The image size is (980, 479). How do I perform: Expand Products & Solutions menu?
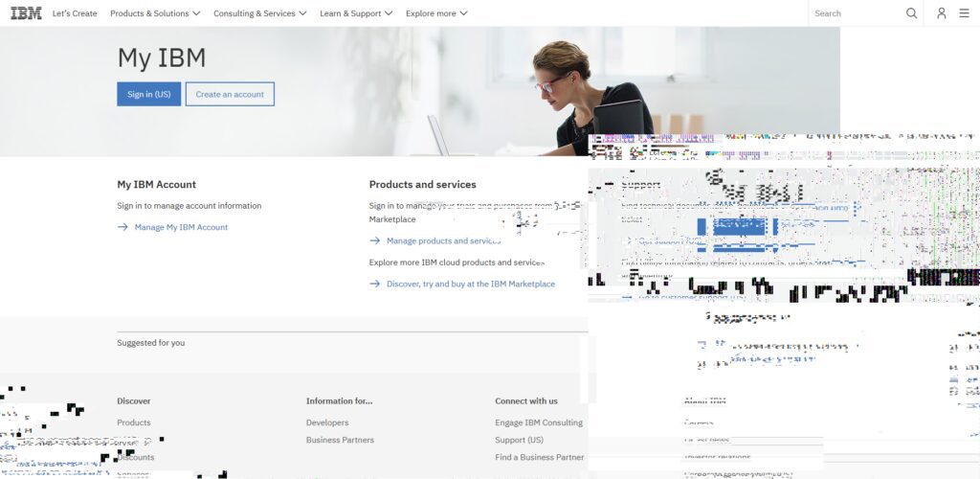point(155,13)
